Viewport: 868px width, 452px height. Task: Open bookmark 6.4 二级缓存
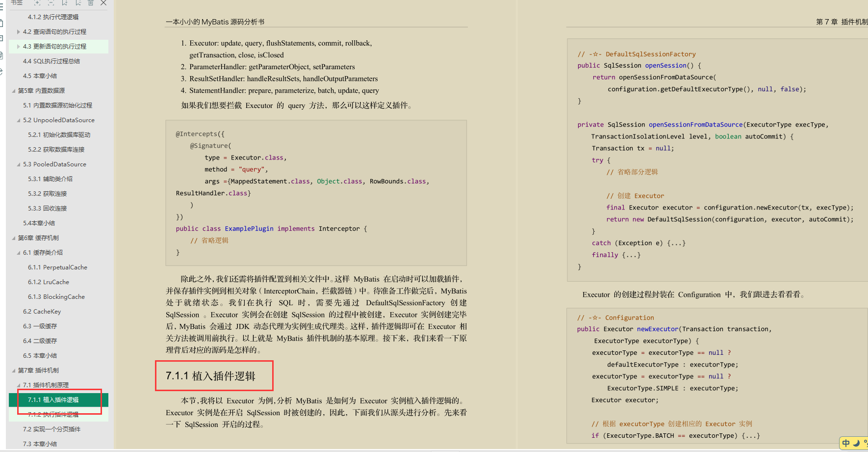click(x=40, y=341)
